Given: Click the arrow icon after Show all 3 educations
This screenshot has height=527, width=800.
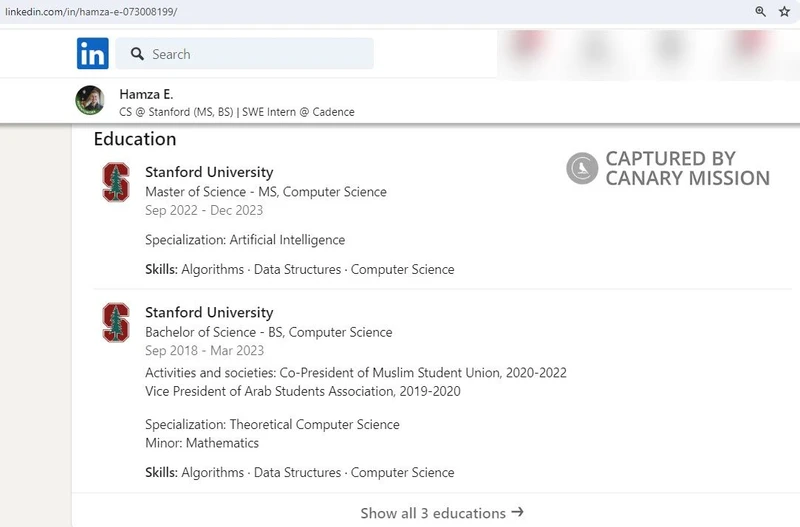Looking at the screenshot, I should [517, 512].
